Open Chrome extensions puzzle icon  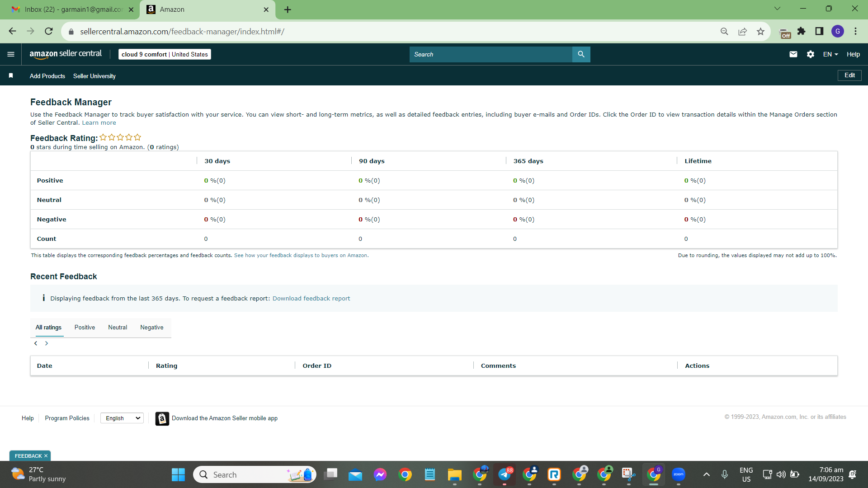801,31
